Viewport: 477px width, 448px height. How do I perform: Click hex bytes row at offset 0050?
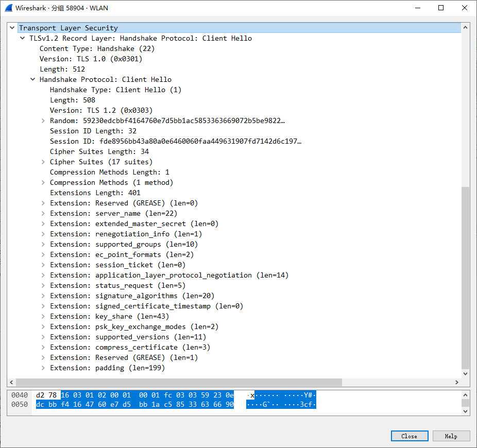(x=135, y=405)
